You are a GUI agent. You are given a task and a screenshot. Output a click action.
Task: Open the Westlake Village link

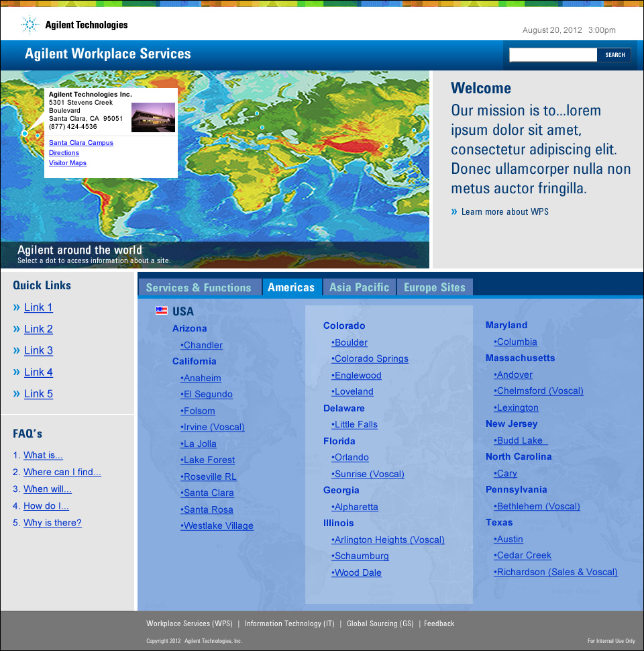(217, 525)
